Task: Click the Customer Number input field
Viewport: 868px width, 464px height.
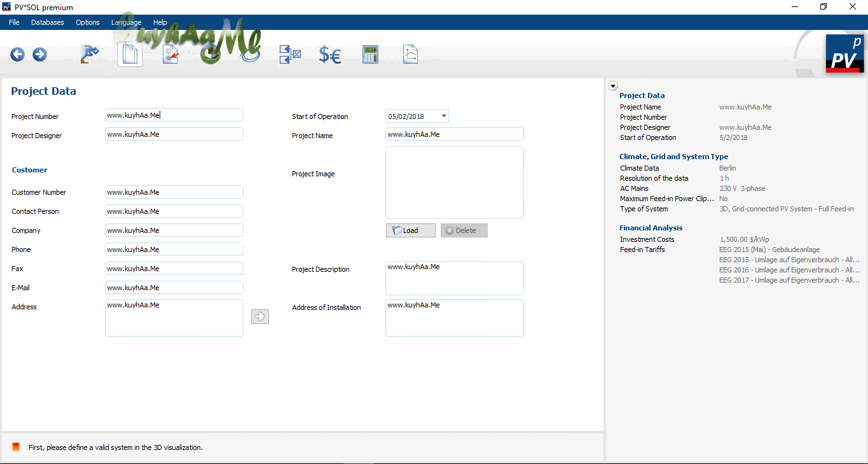Action: 174,192
